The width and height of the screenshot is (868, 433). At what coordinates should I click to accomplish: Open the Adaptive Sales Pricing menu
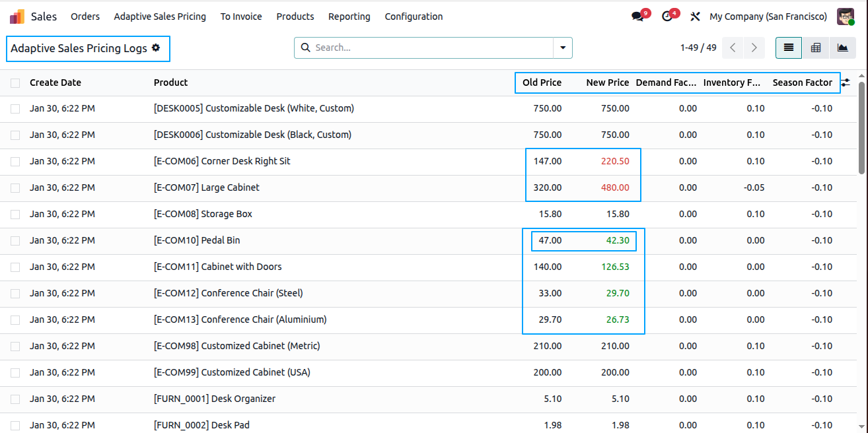click(160, 17)
